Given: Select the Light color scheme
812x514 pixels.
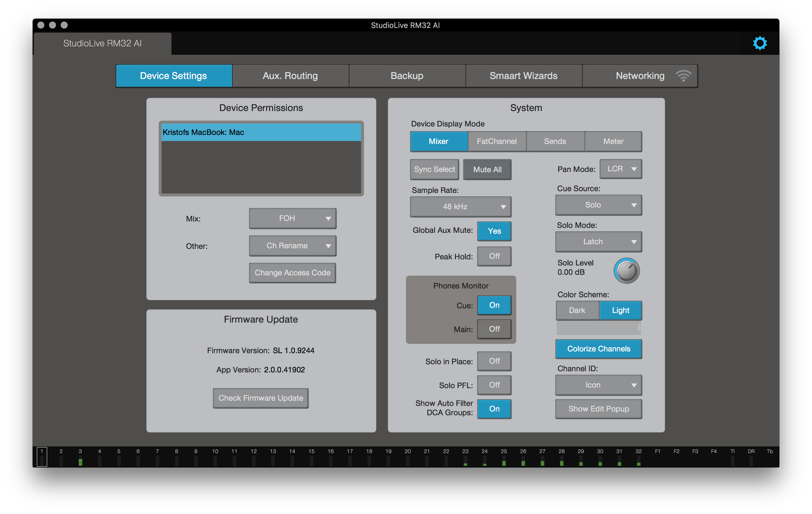Looking at the screenshot, I should coord(620,311).
